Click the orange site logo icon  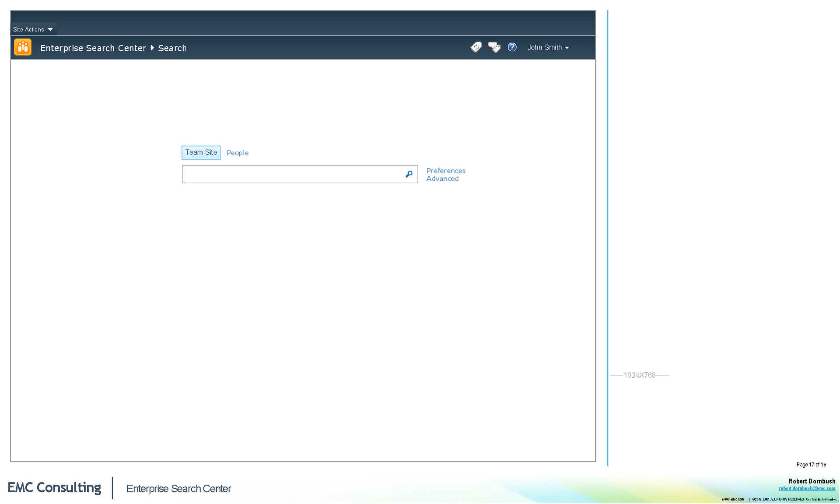[x=23, y=47]
